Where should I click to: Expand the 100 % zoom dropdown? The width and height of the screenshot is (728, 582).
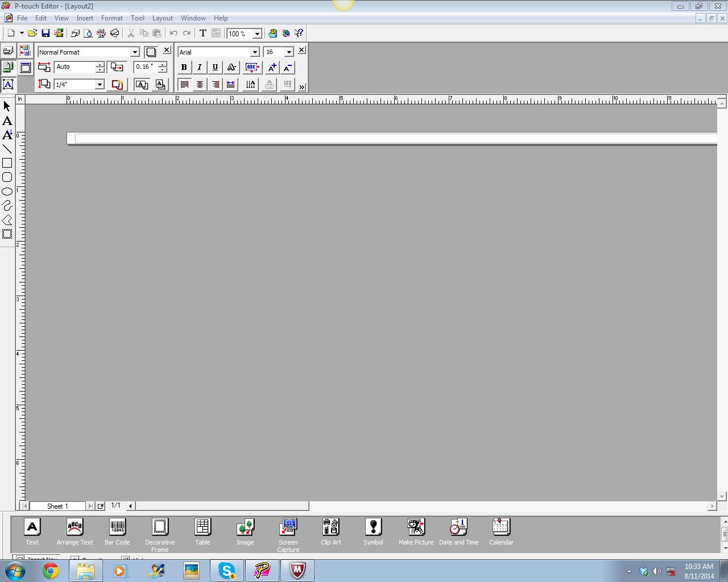point(257,34)
